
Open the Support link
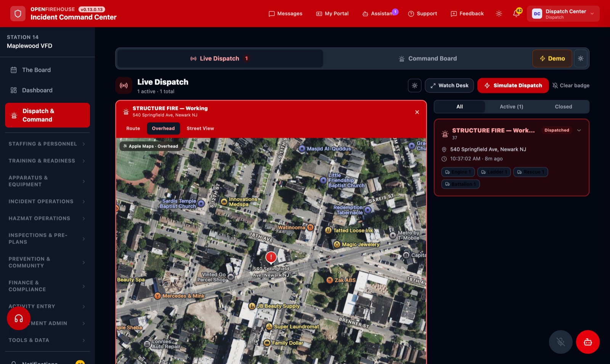422,14
